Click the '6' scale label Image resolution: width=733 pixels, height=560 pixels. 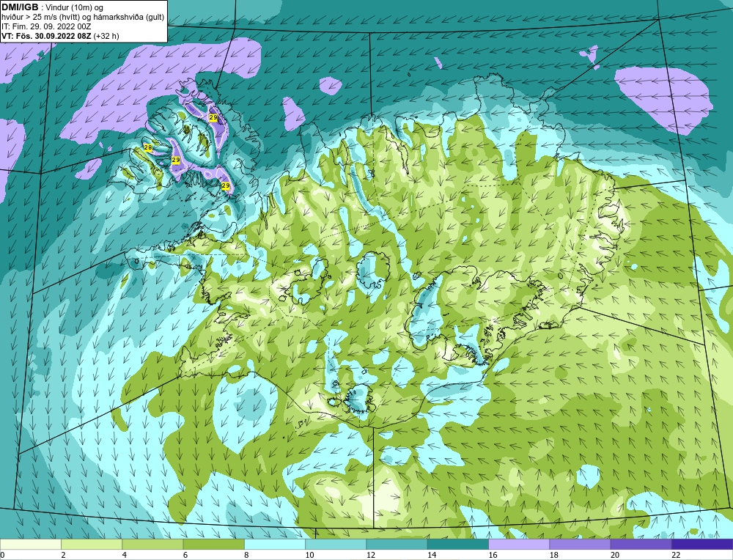pos(185,555)
